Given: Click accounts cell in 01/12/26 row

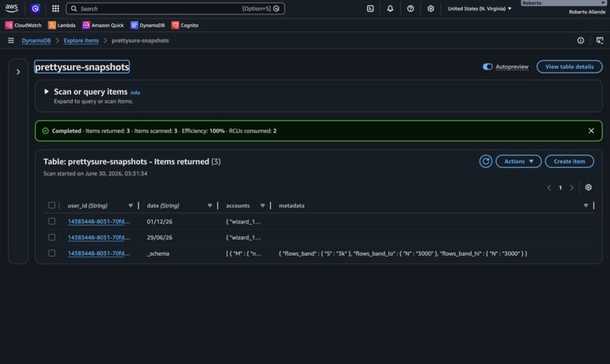Looking at the screenshot, I should coord(243,222).
